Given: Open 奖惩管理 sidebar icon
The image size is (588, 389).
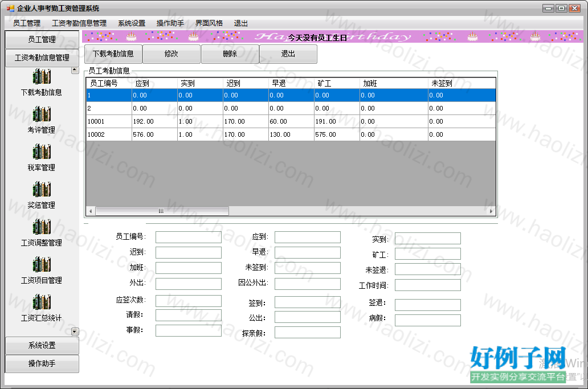Looking at the screenshot, I should (42, 189).
